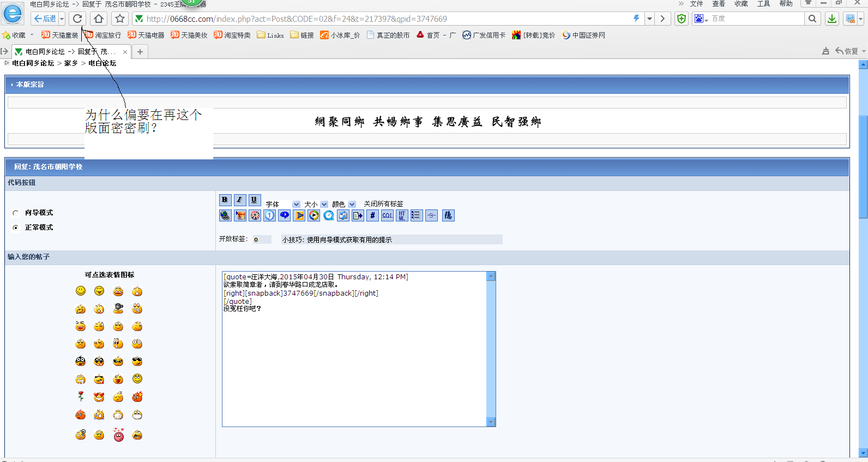Viewport: 868px width, 462px height.
Task: Pick the rose emoticon
Action: click(x=81, y=397)
